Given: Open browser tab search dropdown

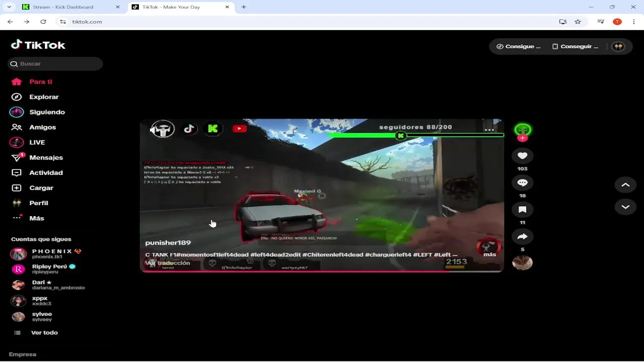Looking at the screenshot, I should tap(9, 7).
